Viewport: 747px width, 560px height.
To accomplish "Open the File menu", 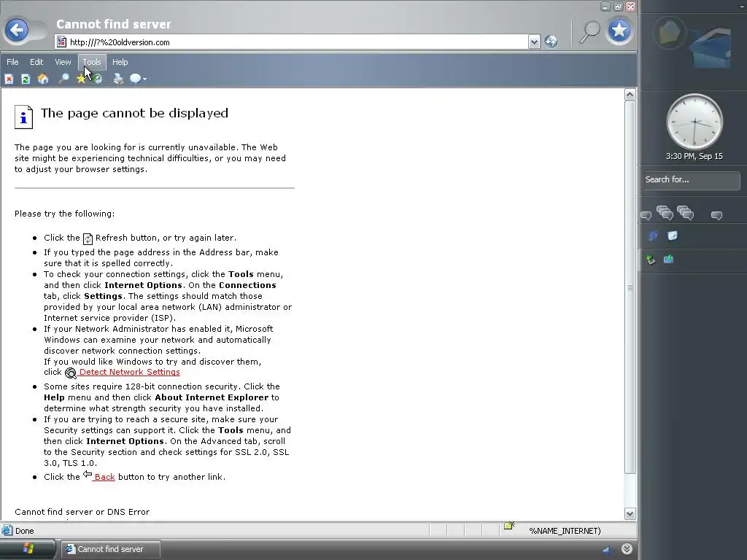I will pyautogui.click(x=12, y=62).
